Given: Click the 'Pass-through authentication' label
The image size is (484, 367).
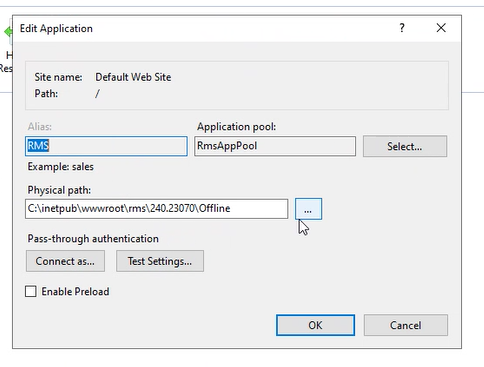Looking at the screenshot, I should [93, 239].
